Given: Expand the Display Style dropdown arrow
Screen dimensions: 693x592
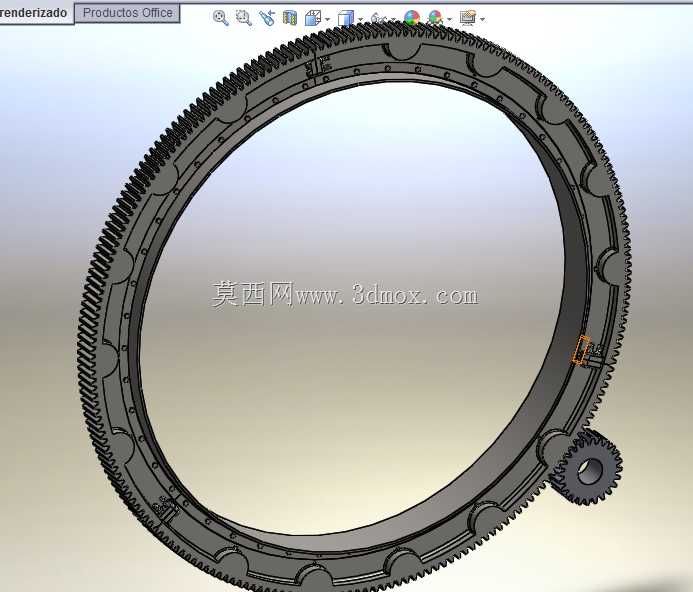Looking at the screenshot, I should (360, 19).
